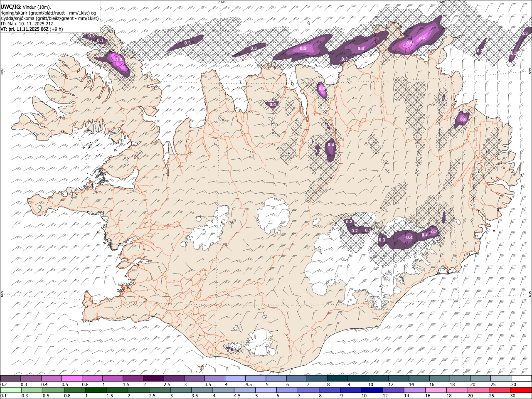The image size is (532, 399).
Task: Click the "UWC/IG" title text
Action: [x=10, y=7]
